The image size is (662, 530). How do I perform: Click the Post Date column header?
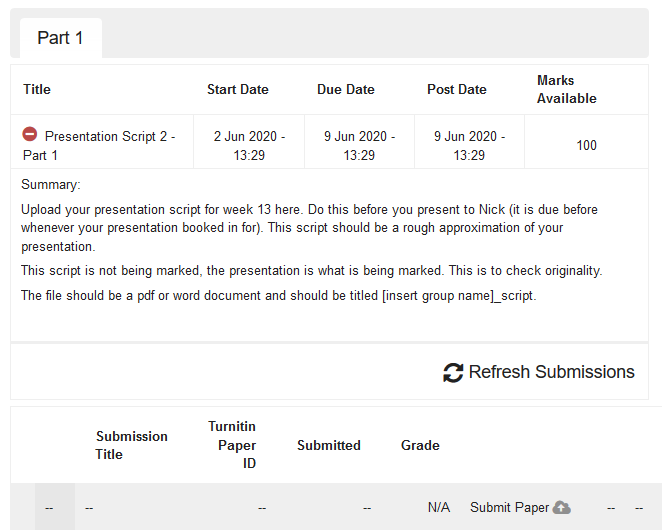457,90
